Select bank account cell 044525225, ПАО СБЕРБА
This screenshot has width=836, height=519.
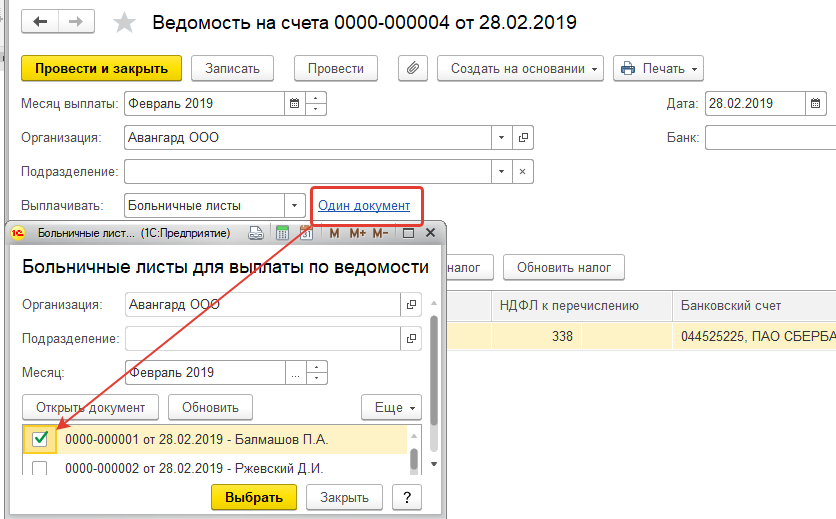pos(754,337)
